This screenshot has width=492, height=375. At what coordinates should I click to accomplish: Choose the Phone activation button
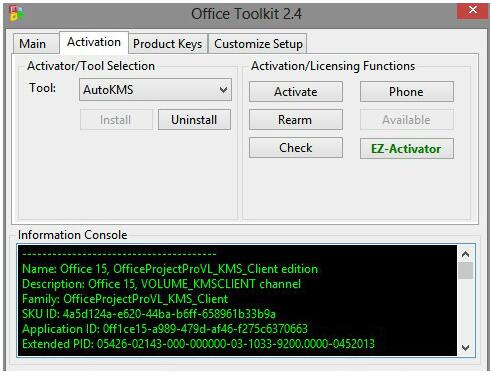pos(407,92)
